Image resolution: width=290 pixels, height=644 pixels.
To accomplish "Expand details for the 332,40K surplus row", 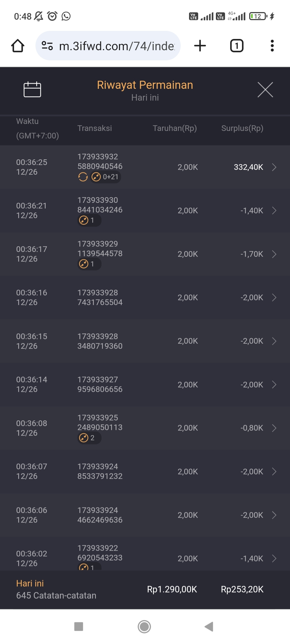I will click(x=274, y=167).
